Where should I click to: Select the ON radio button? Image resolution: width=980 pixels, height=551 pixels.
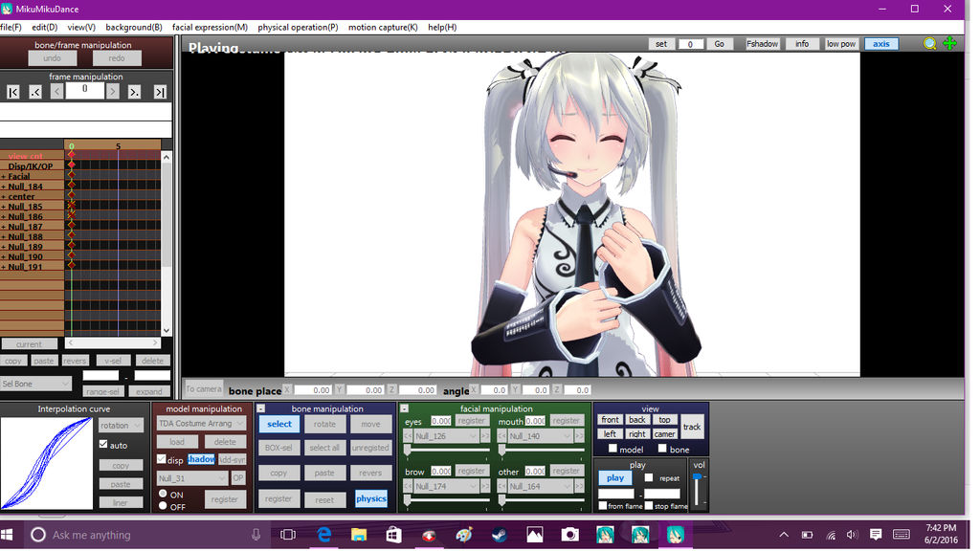click(163, 494)
